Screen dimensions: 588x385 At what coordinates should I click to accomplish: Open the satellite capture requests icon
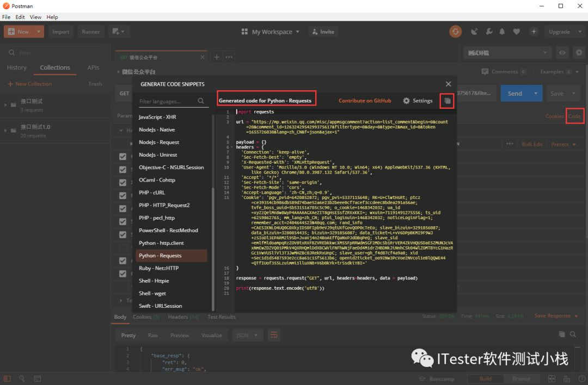click(x=474, y=32)
